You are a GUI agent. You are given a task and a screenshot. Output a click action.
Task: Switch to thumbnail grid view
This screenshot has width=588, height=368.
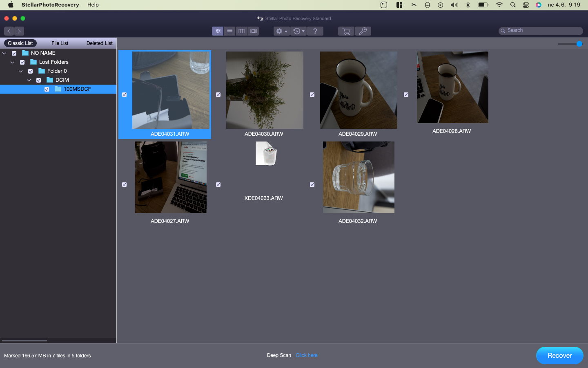pos(218,31)
